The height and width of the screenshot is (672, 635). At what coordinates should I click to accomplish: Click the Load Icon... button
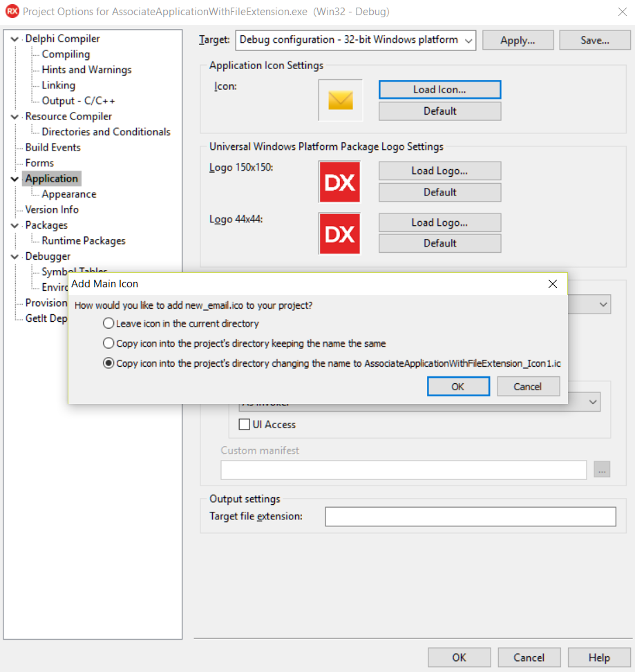440,90
